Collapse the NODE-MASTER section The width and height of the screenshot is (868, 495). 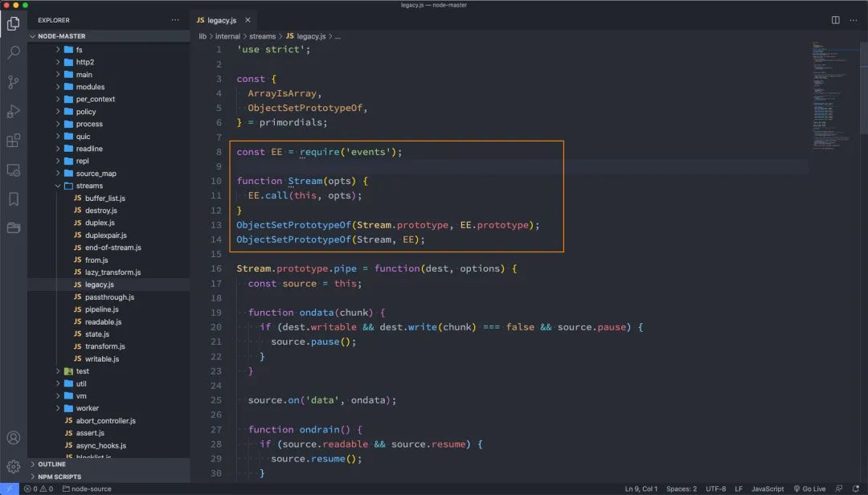coord(108,36)
